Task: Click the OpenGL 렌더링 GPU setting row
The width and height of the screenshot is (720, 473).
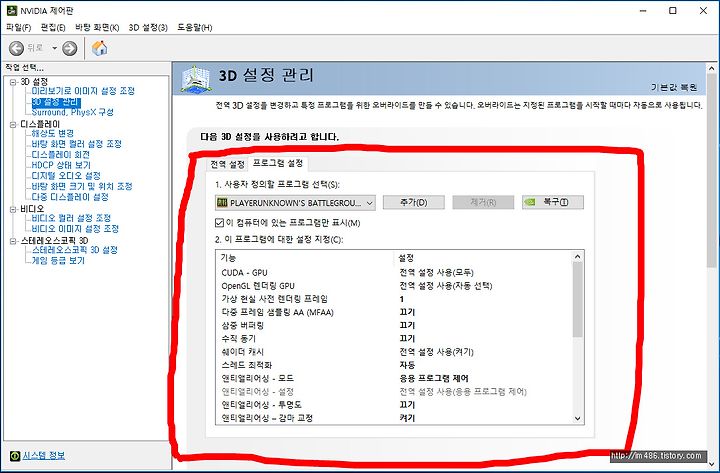Action: click(x=394, y=286)
